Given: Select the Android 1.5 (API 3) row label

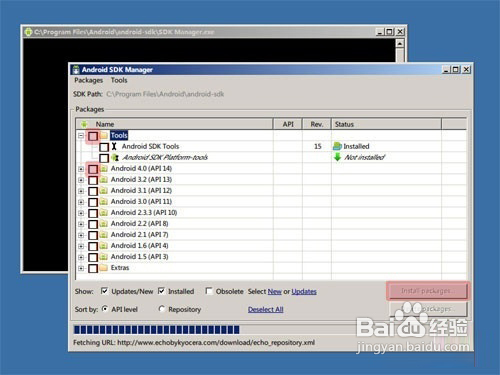Looking at the screenshot, I should (139, 257).
